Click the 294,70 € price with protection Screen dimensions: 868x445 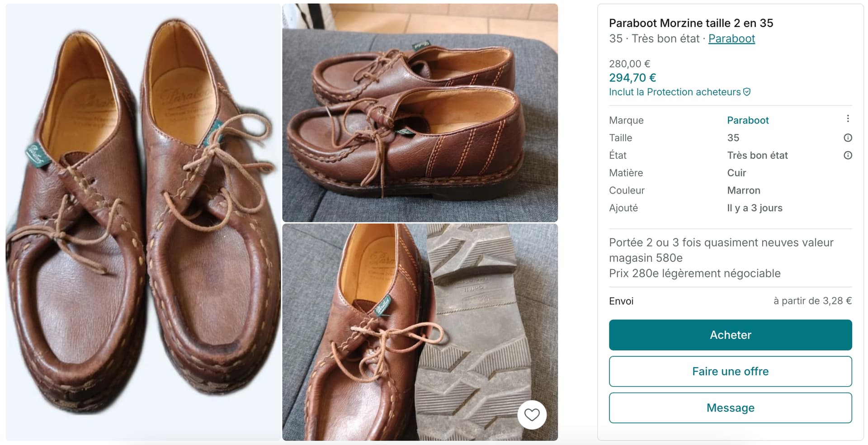632,78
